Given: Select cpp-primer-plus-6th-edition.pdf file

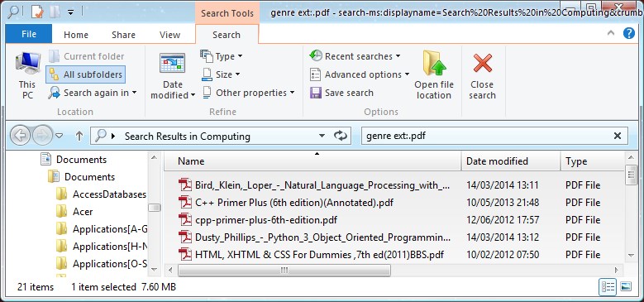Looking at the screenshot, I should 266,220.
